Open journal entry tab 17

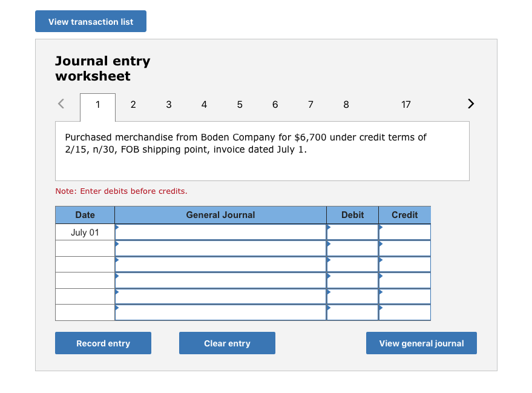(406, 105)
